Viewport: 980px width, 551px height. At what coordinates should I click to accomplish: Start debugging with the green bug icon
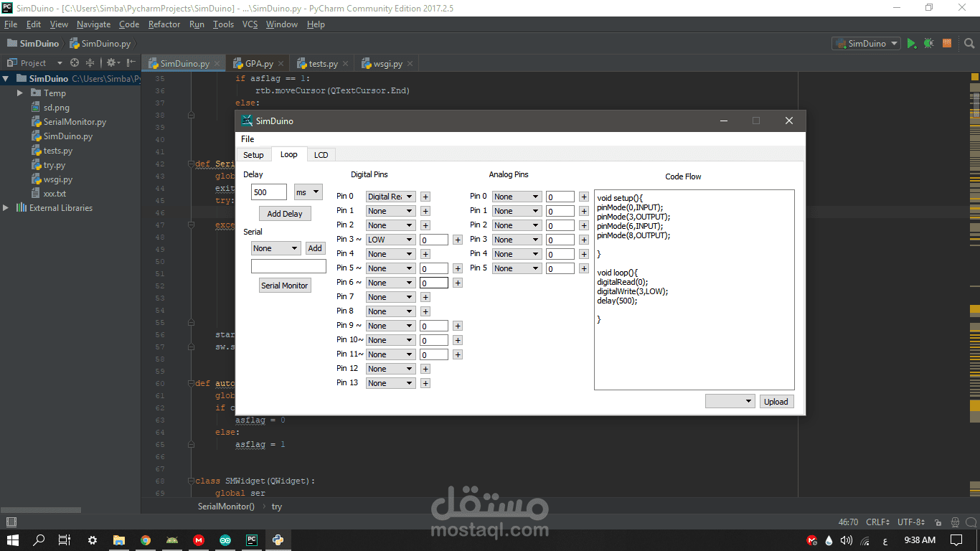pyautogui.click(x=929, y=43)
